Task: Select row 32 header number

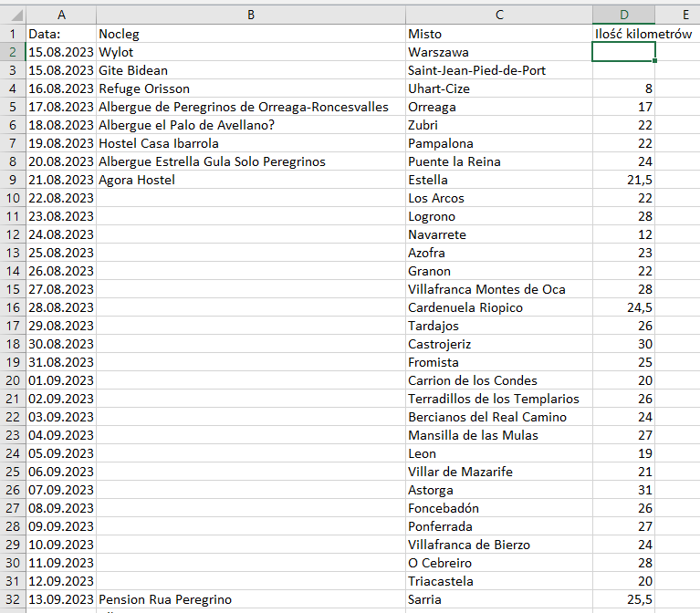Action: (13, 599)
